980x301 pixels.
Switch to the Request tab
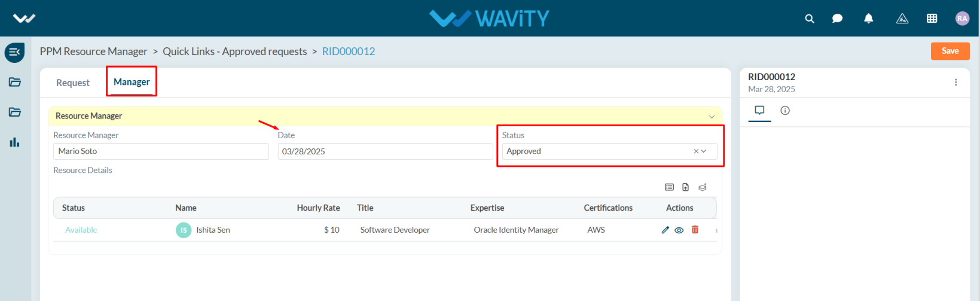73,83
